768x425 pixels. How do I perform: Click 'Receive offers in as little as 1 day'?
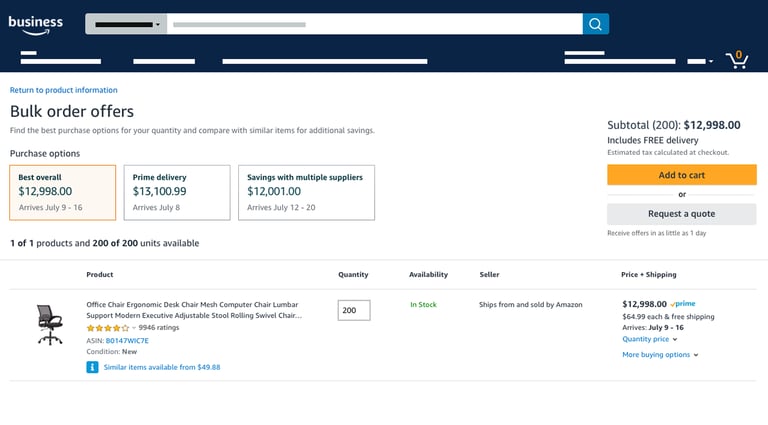[x=657, y=233]
